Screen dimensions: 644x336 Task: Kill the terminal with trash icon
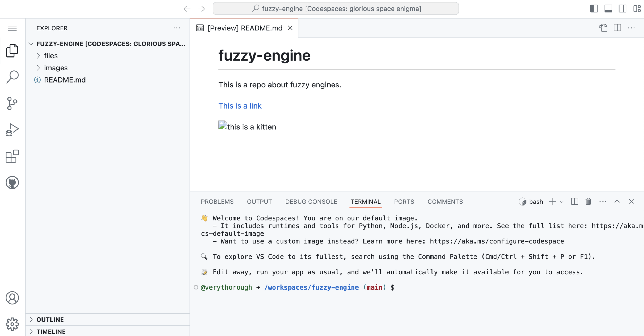coord(588,201)
